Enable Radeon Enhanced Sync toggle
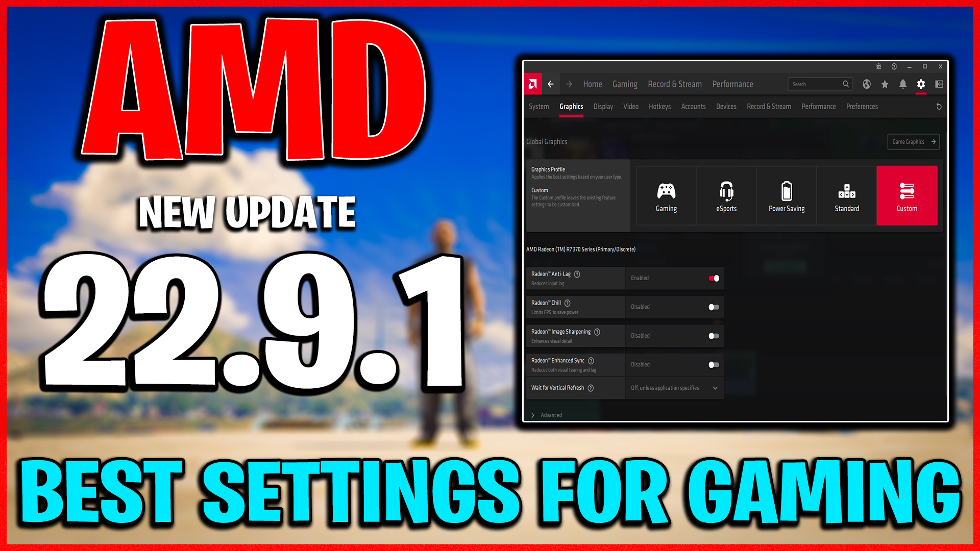 coord(714,364)
